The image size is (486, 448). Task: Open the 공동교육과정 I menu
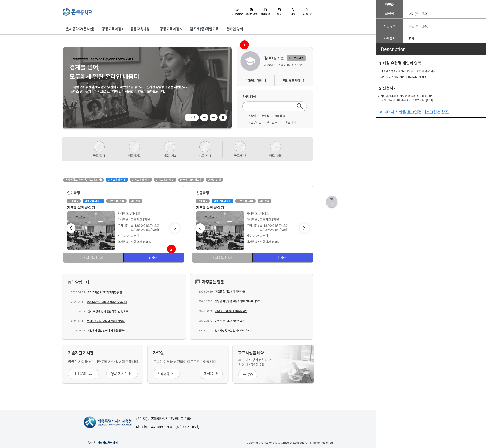112,29
